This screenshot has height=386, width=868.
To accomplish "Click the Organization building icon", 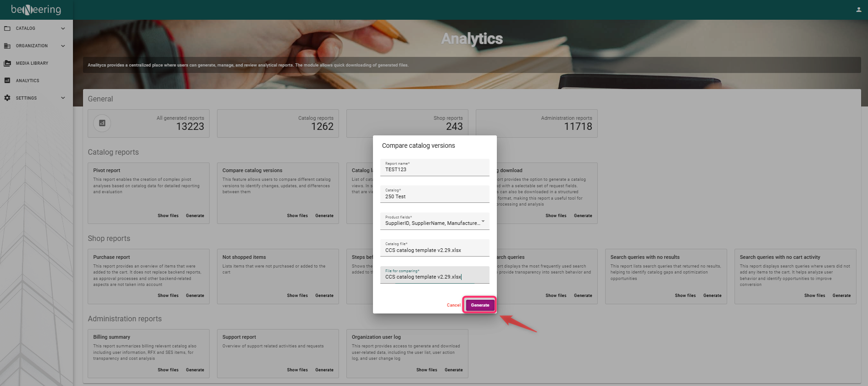I will coord(7,46).
